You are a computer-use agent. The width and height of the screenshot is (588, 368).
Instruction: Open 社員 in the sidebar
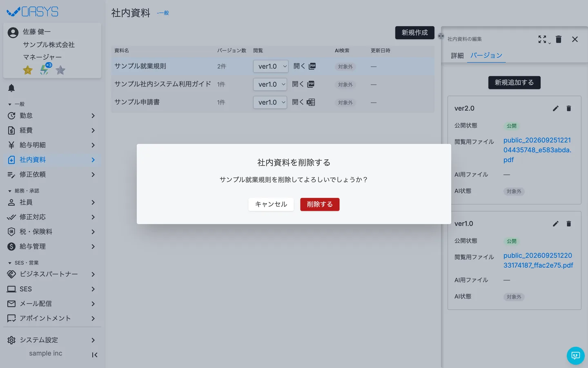(x=52, y=202)
